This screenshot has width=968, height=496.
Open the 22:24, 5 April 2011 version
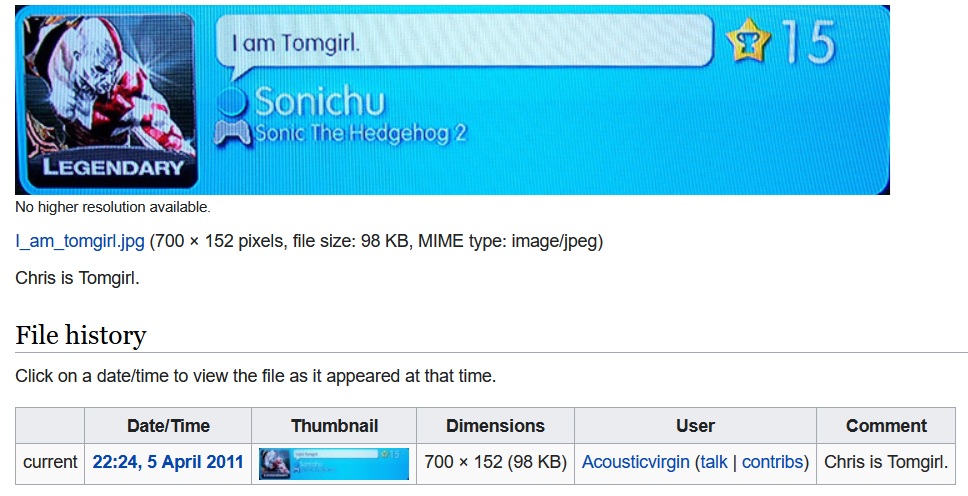pos(167,462)
